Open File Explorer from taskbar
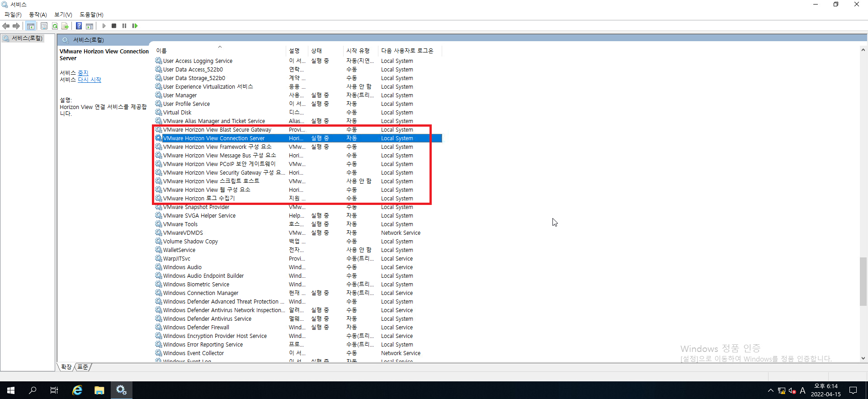This screenshot has width=868, height=399. coord(99,390)
